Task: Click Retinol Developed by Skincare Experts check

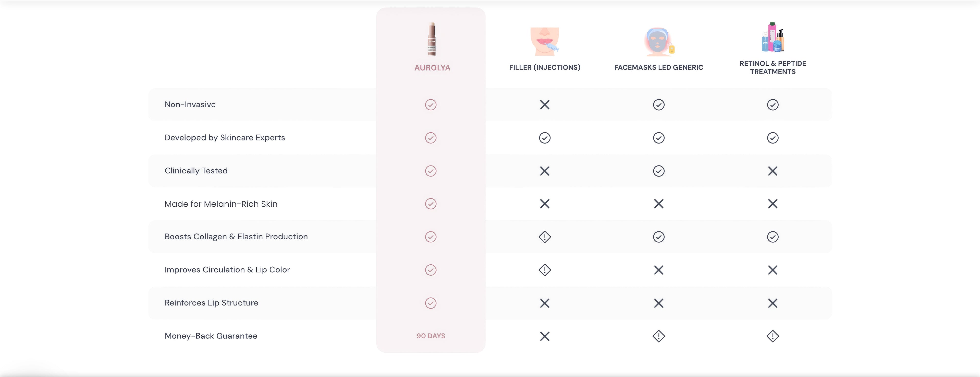Action: point(773,138)
